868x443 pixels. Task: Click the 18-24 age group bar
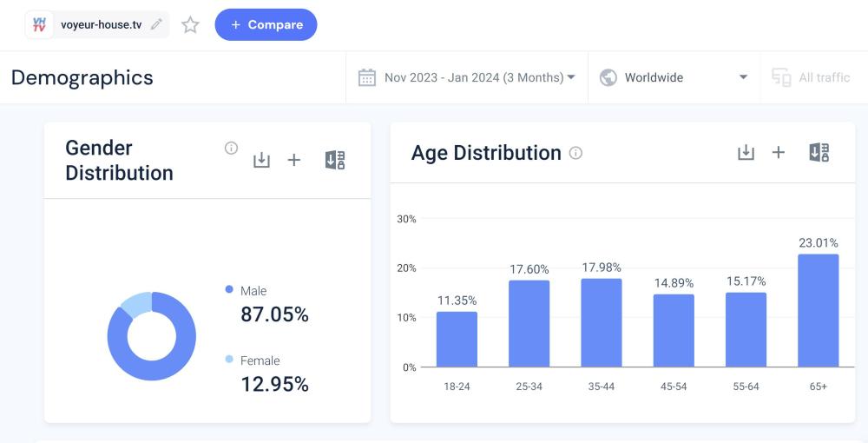pyautogui.click(x=457, y=339)
